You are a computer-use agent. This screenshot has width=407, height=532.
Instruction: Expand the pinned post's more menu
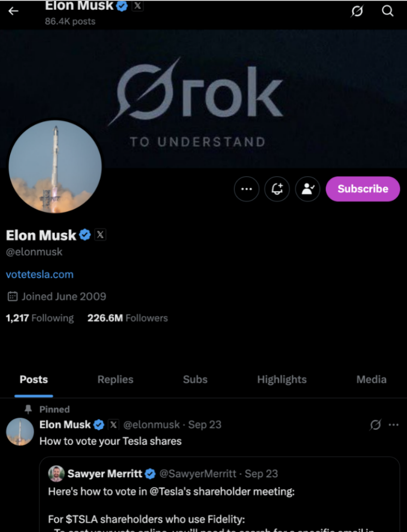click(x=393, y=425)
